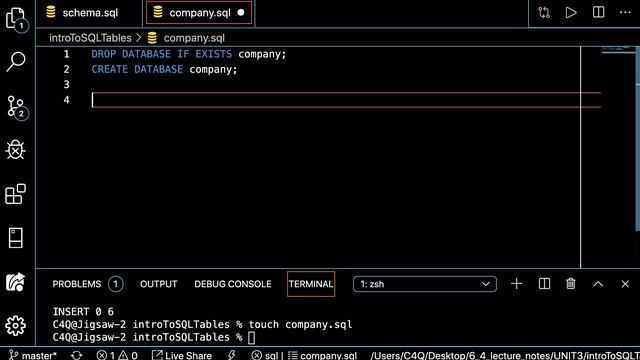Select the TERMINAL panel tab
The width and height of the screenshot is (640, 360).
point(311,284)
